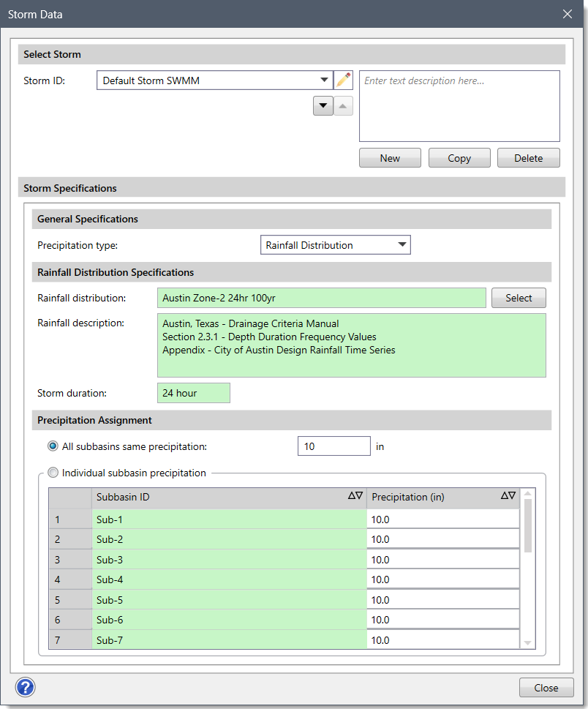Click the precipitation value for Sub-1
The height and width of the screenshot is (709, 588).
tap(443, 519)
